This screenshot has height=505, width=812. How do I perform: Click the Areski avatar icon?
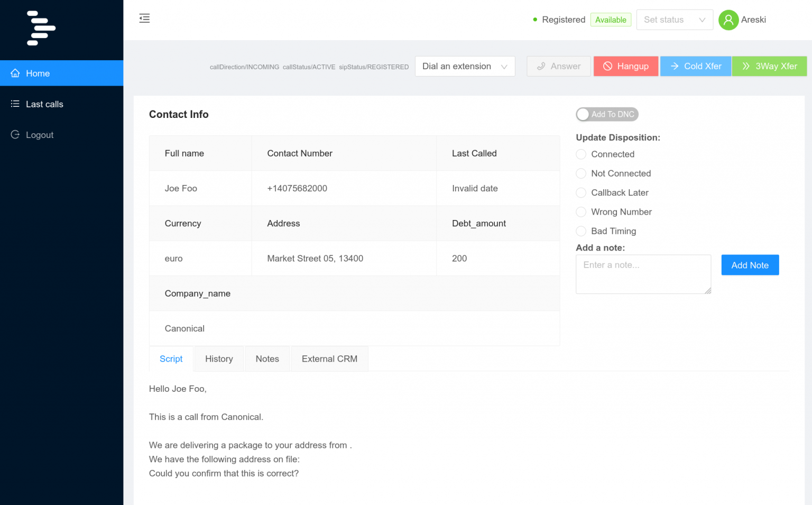pyautogui.click(x=728, y=20)
